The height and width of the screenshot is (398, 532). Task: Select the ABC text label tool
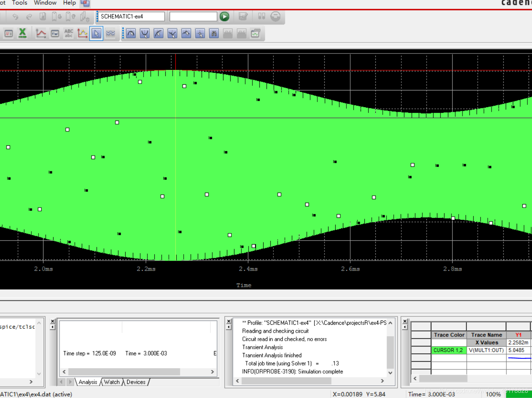69,34
